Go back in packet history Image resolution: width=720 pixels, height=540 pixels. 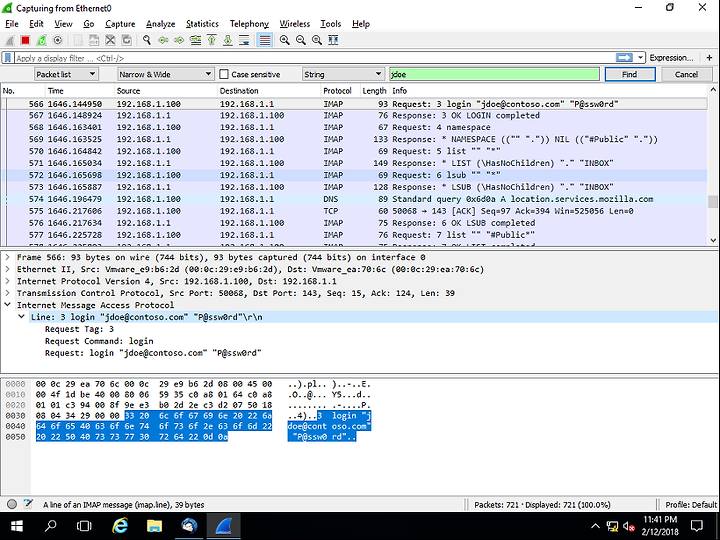click(163, 40)
